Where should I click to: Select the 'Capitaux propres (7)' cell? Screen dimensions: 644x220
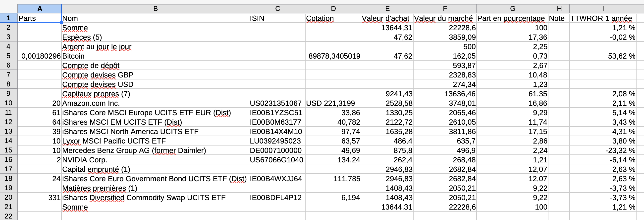pyautogui.click(x=155, y=94)
